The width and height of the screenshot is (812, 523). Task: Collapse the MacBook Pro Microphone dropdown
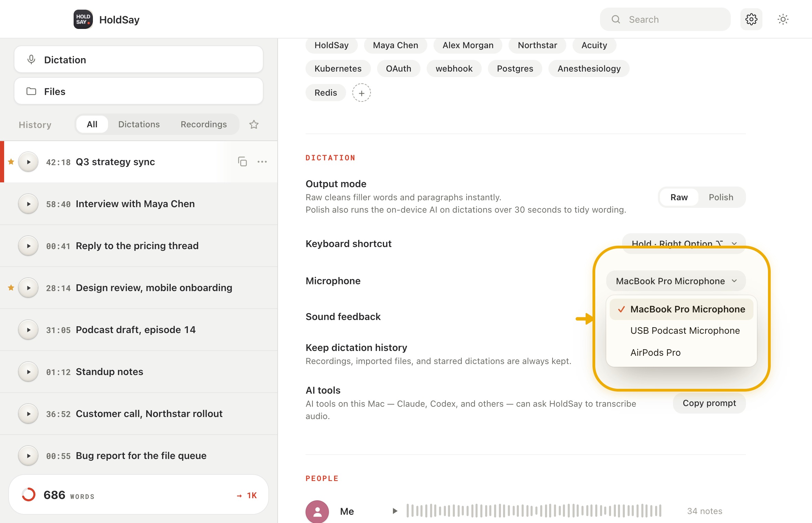pos(676,281)
